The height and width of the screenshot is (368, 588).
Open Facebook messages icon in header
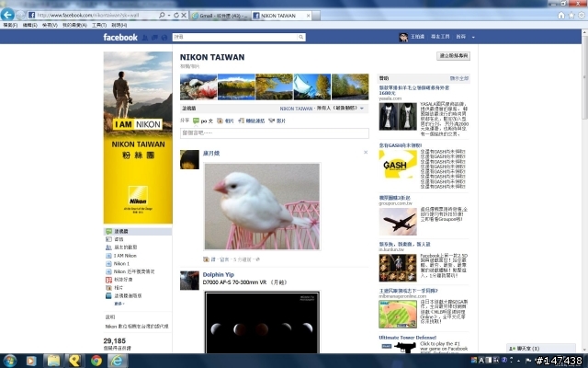click(x=154, y=37)
